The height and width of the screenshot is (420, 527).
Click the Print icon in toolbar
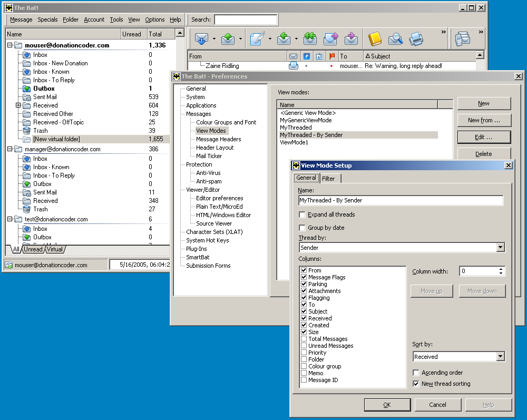point(416,39)
